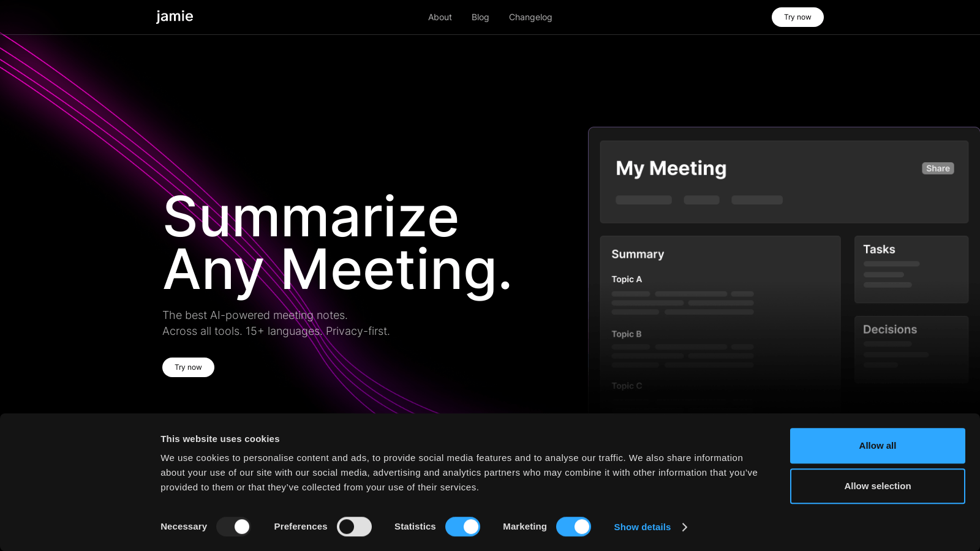Image resolution: width=980 pixels, height=551 pixels.
Task: Disable the Statistics cookies switch
Action: click(x=462, y=527)
